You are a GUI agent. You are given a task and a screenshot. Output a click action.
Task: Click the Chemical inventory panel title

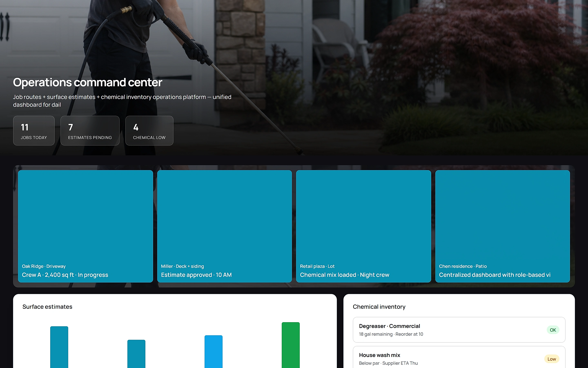click(x=379, y=307)
